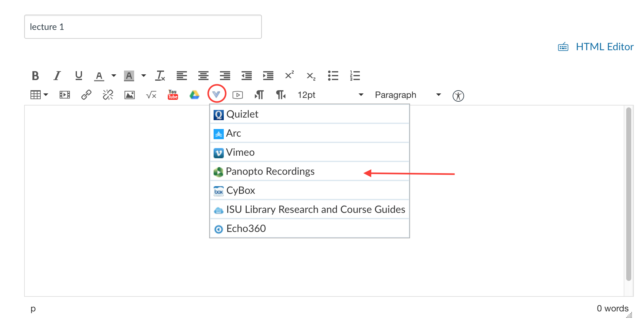
Task: Open the math equation editor
Action: point(151,95)
